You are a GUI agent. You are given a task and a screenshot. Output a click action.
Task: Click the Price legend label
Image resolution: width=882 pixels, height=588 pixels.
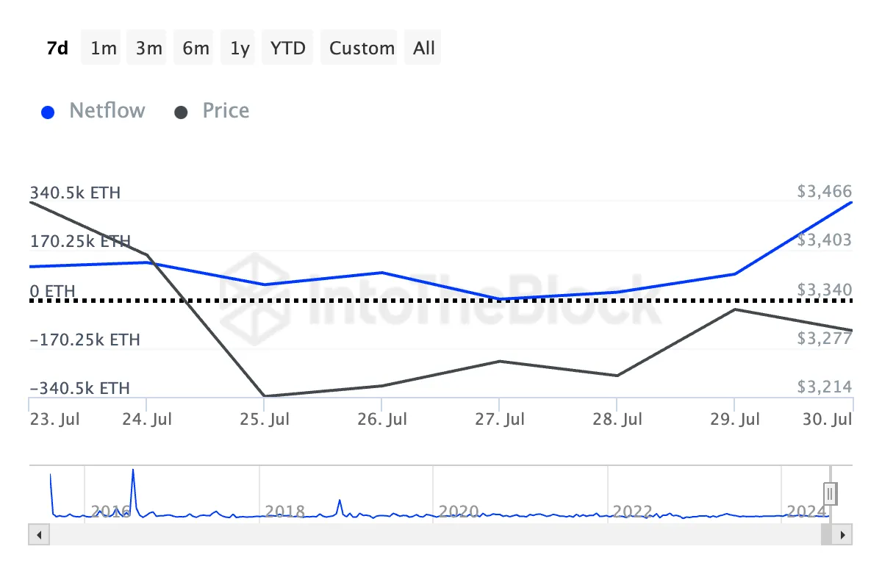(226, 111)
